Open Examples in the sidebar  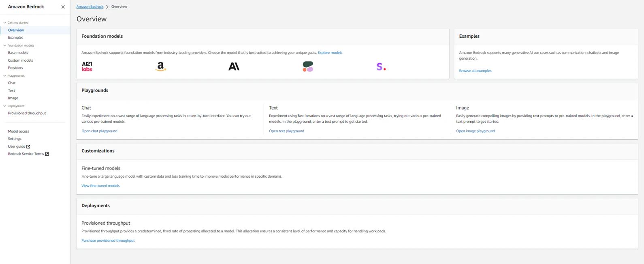click(16, 38)
